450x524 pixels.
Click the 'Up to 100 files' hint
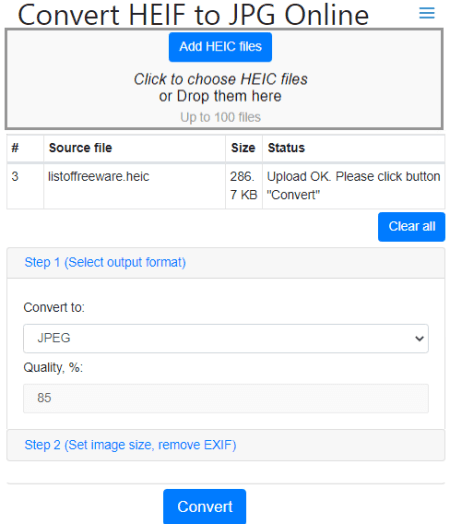coord(220,117)
